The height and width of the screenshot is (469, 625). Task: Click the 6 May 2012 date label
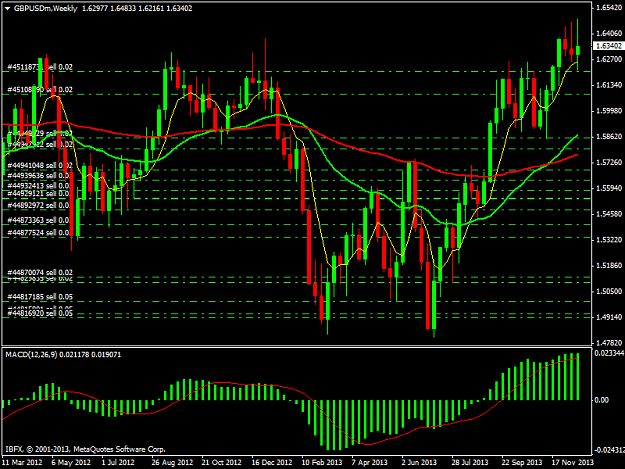(71, 463)
